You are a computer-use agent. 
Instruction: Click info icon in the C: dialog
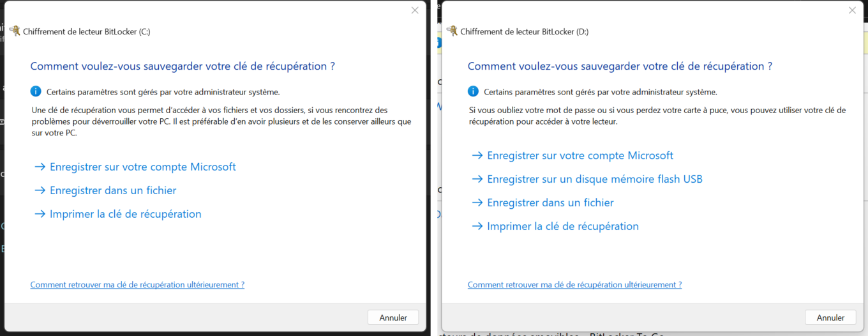[36, 91]
